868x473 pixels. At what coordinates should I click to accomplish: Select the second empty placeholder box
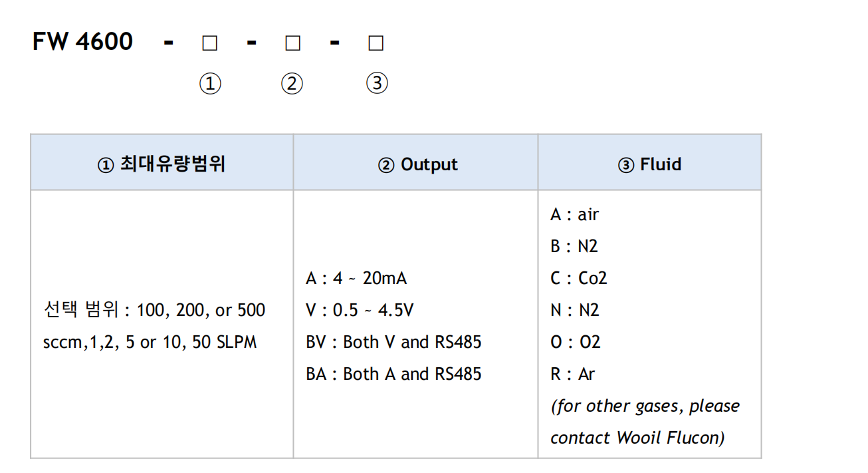pos(292,43)
